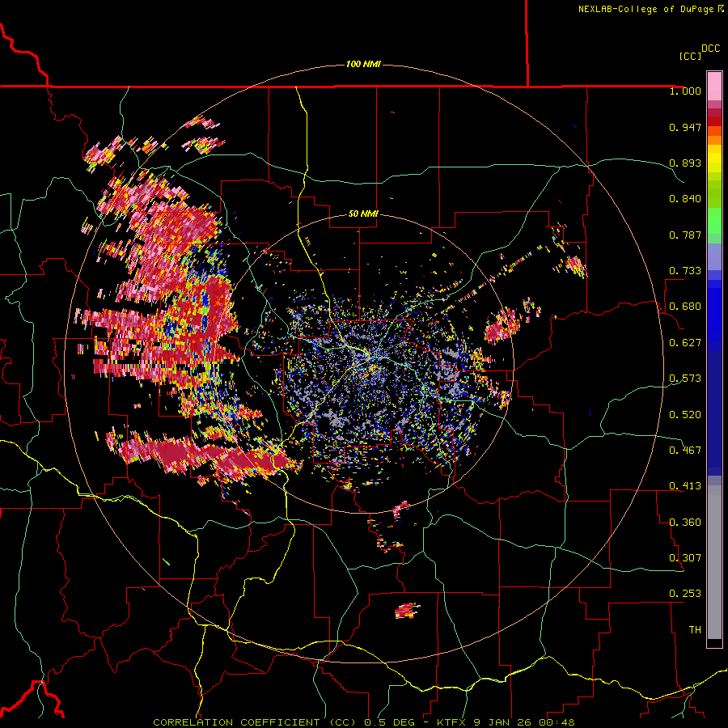Click the dark blue segment of color bar
This screenshot has width=728, height=728.
coord(714,413)
